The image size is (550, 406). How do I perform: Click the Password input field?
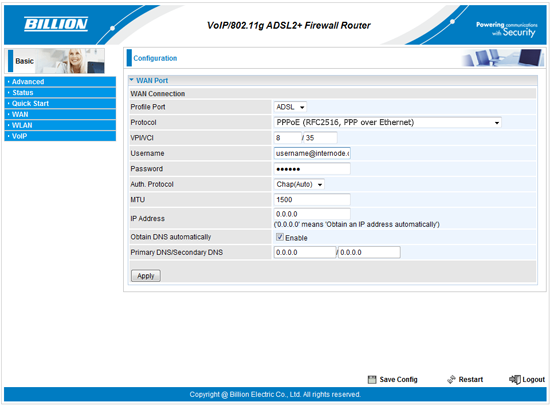coord(312,169)
